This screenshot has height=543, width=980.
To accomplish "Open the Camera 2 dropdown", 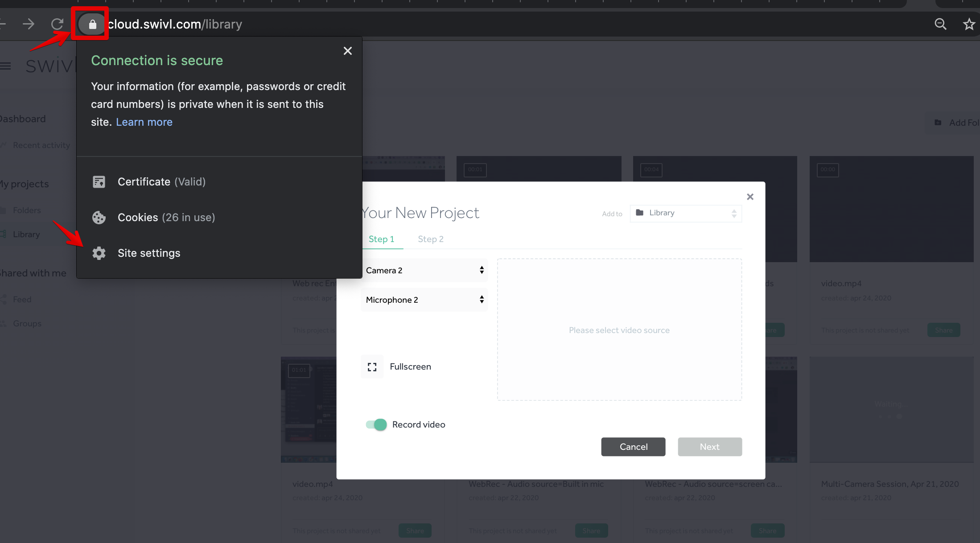I will coord(424,270).
